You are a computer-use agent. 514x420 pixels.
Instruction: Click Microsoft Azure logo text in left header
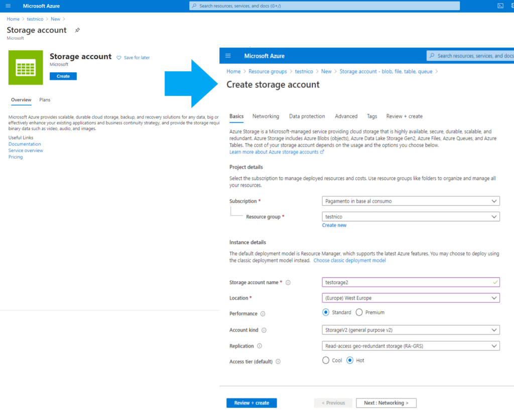pos(41,6)
